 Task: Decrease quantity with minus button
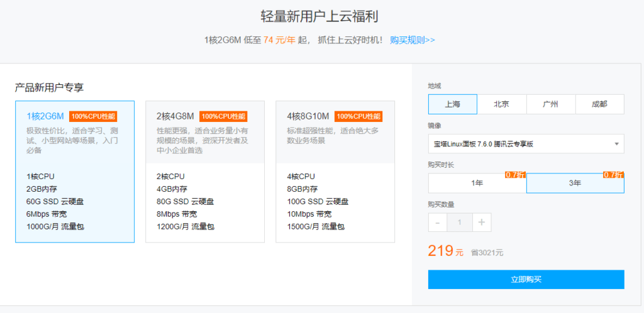438,222
